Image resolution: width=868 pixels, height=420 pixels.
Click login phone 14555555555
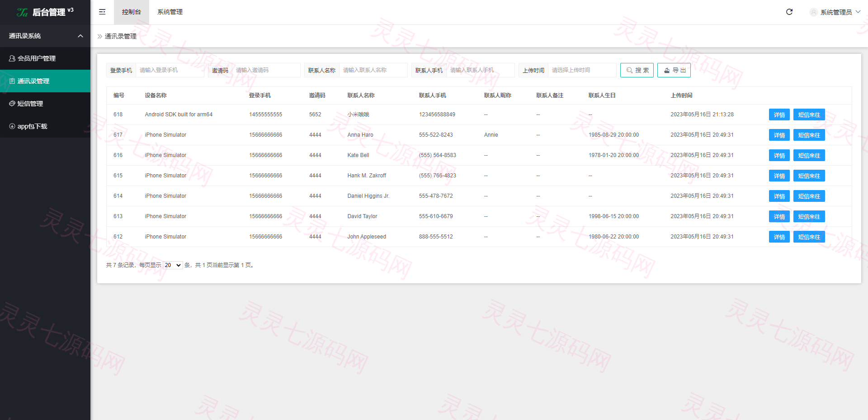click(265, 115)
